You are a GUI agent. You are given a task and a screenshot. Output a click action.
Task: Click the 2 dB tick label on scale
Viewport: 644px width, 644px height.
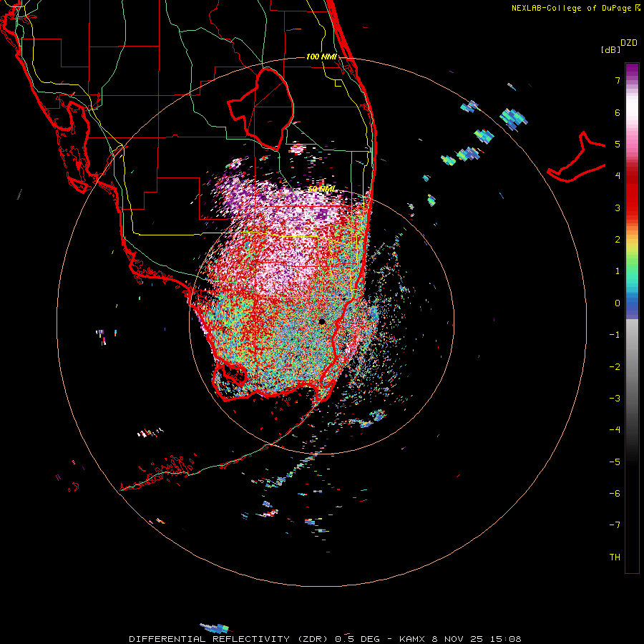tap(618, 240)
